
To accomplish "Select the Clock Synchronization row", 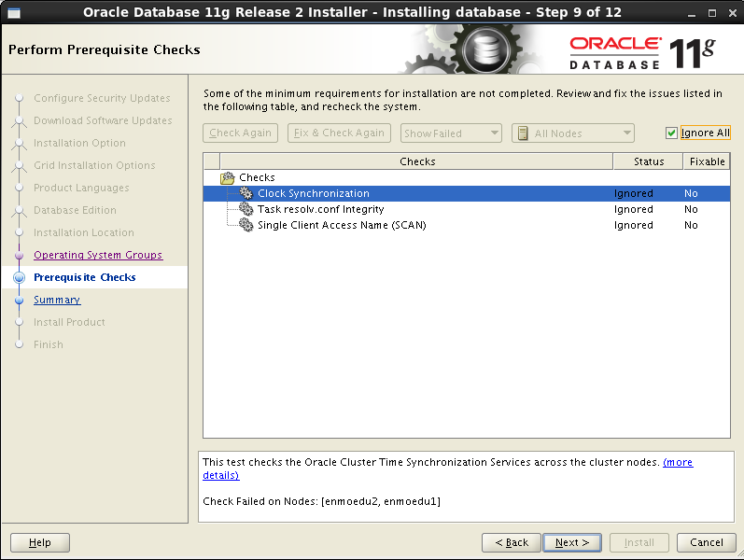I will 467,193.
